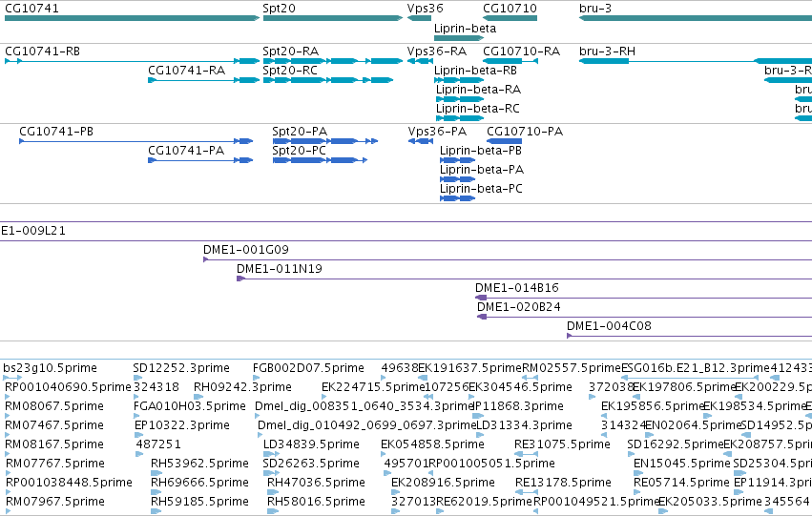Select the CG10741 gene label
This screenshot has height=516, width=812.
click(x=31, y=9)
